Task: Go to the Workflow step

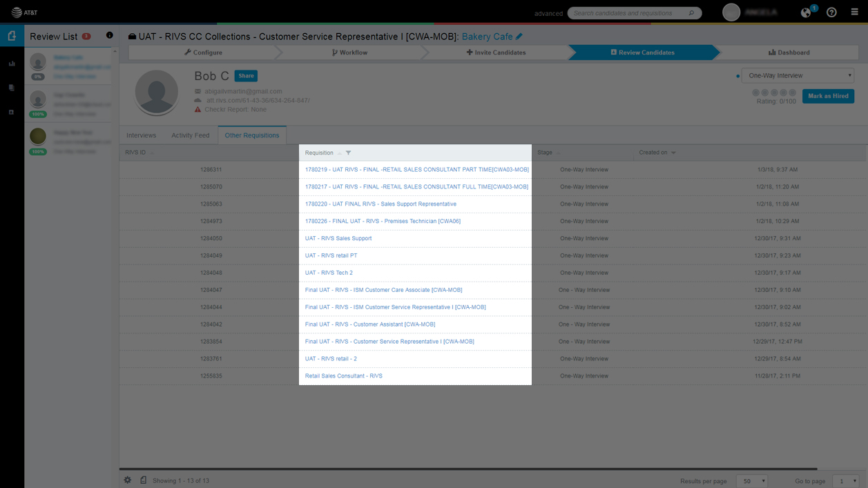Action: [x=349, y=52]
